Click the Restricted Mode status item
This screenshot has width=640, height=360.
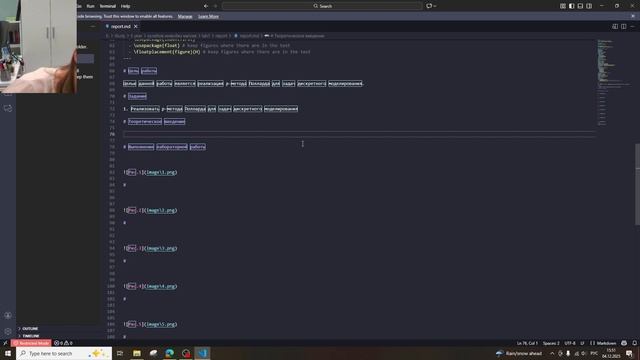(31, 343)
